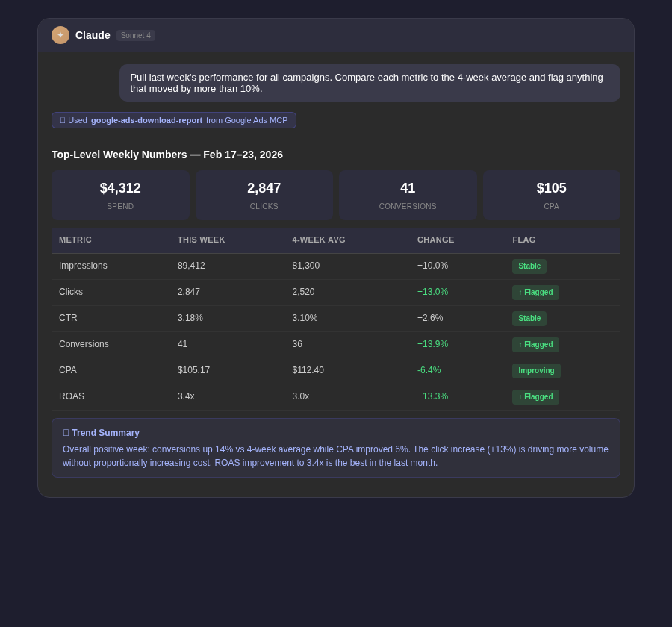Select the Sonnet 4 model badge

tap(135, 35)
